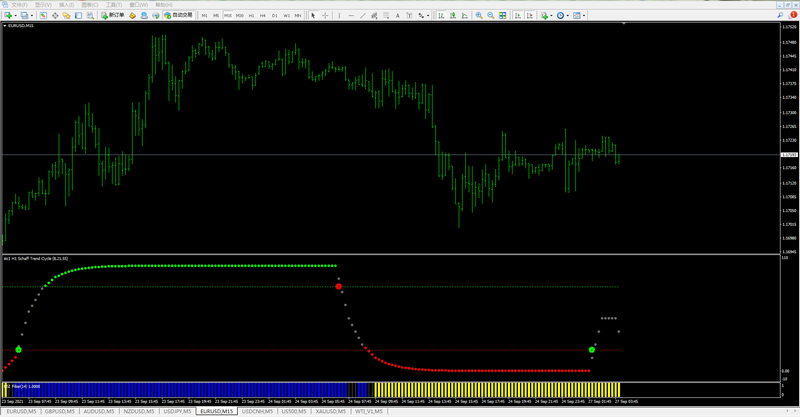Open the red alert notification icon
Viewport: 800px width, 417px height.
(x=793, y=15)
